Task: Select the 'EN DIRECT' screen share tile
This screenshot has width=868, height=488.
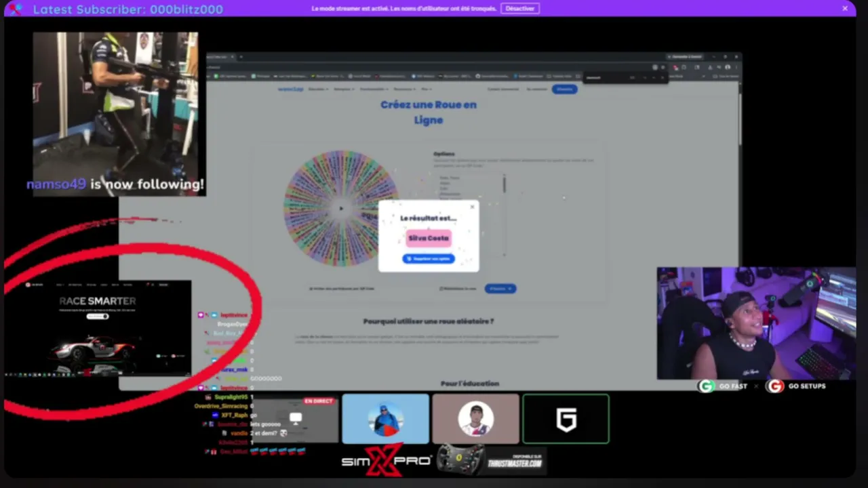Action: (295, 419)
